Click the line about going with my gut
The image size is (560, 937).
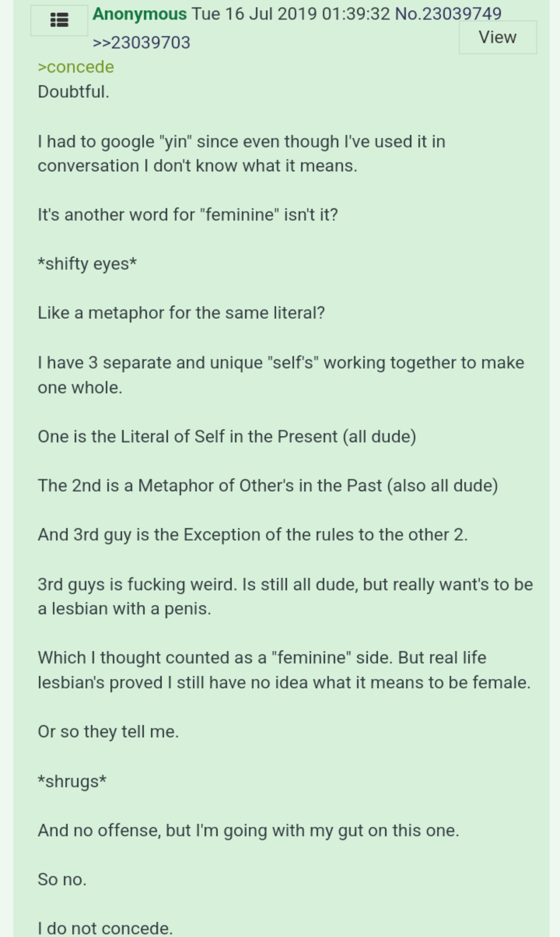coord(248,830)
